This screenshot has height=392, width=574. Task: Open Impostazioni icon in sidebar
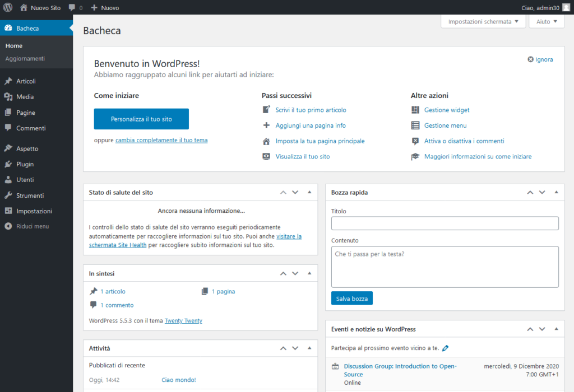pos(8,211)
